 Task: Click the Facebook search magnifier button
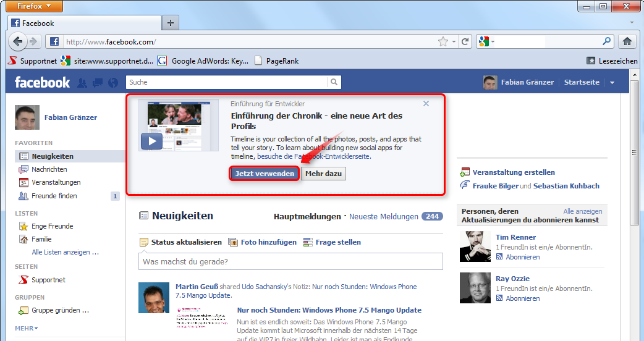[x=334, y=82]
